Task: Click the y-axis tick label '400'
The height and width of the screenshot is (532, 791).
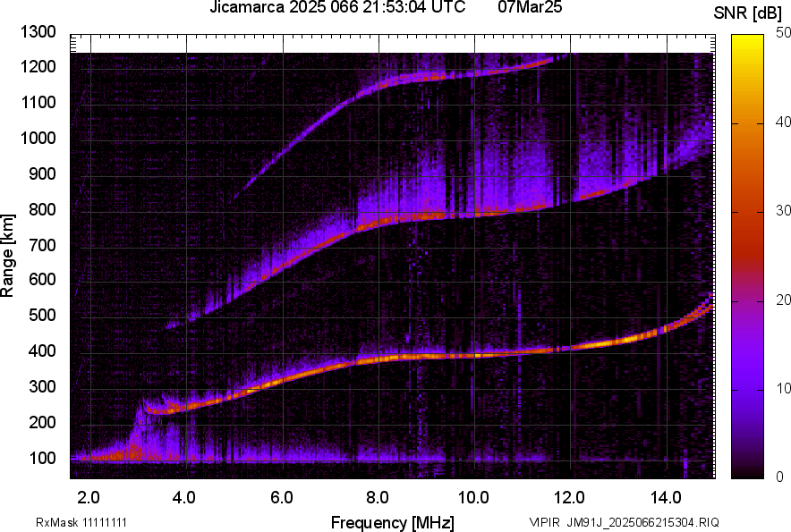Action: [x=42, y=350]
